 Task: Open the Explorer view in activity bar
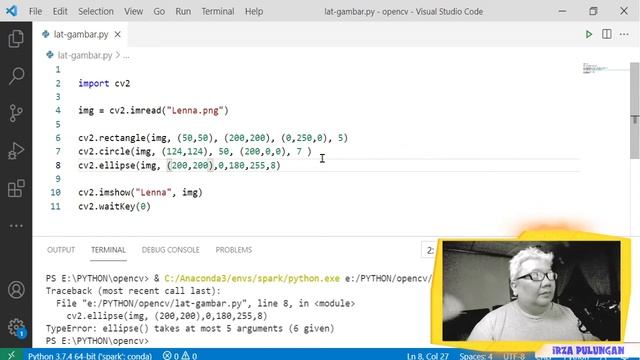point(16,39)
